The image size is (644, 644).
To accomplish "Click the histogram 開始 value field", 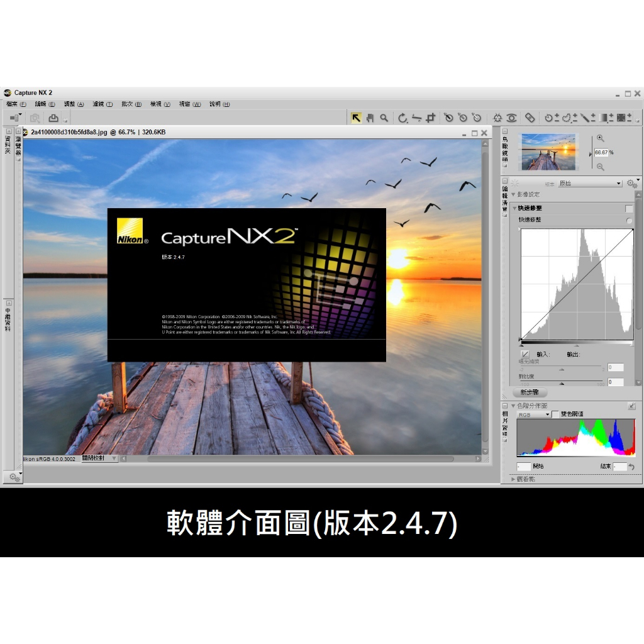I will pos(524,467).
